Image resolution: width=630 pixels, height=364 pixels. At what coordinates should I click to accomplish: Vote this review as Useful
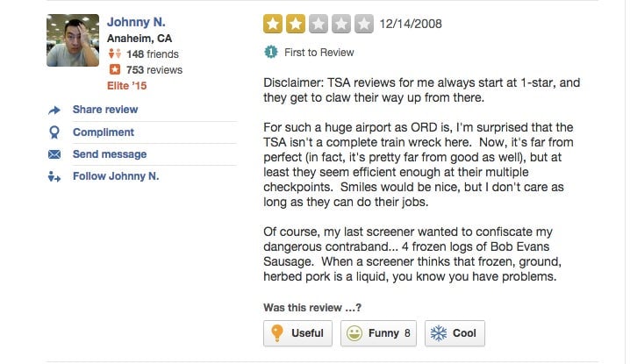click(x=297, y=333)
